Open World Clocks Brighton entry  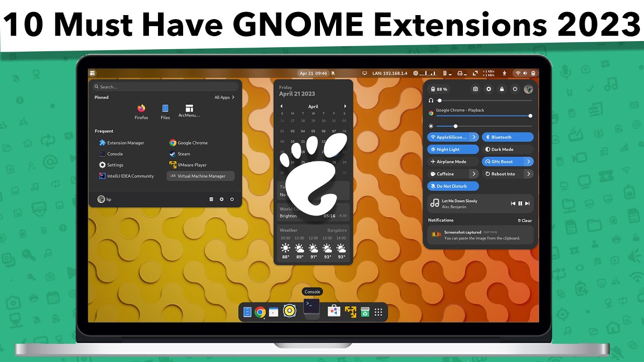point(313,213)
